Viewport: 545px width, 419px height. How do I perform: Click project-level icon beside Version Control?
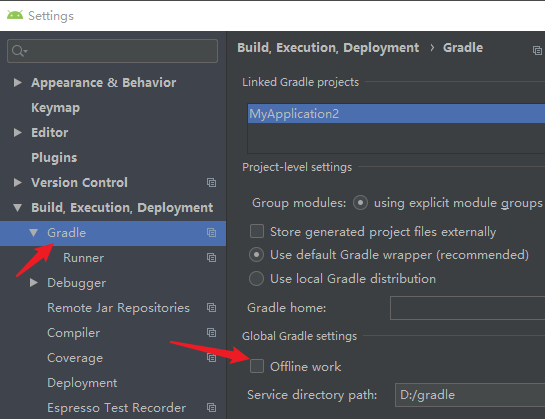(x=211, y=183)
